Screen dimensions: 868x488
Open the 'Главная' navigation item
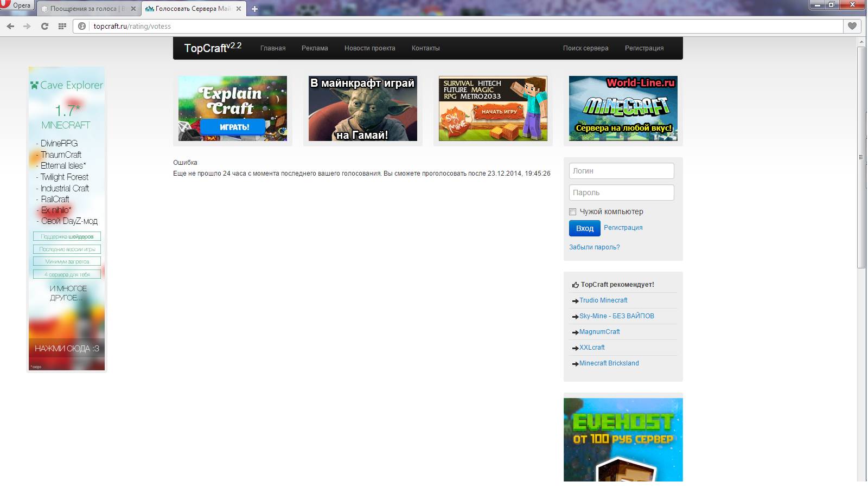[273, 48]
